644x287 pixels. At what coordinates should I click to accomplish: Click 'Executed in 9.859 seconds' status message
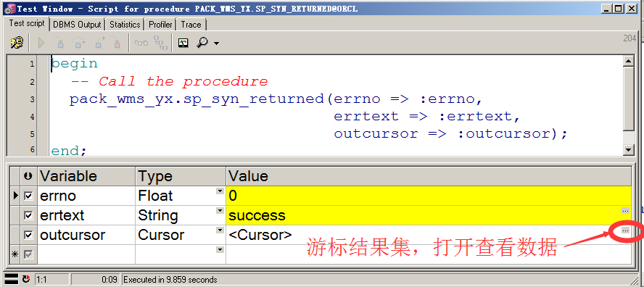[170, 280]
